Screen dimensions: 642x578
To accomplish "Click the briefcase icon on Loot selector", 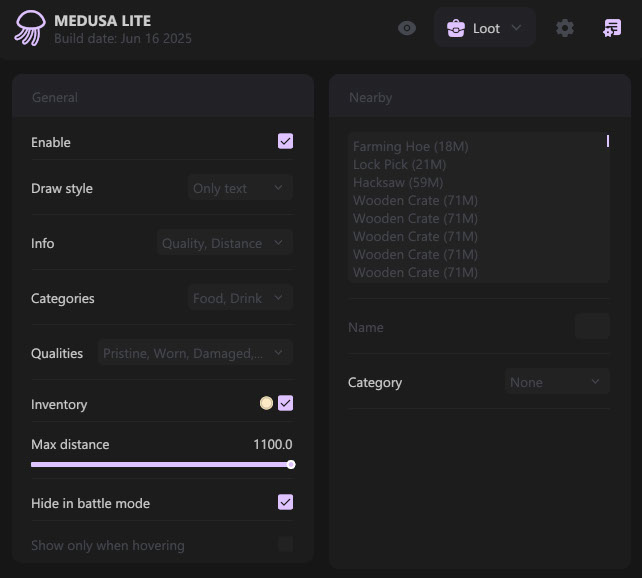I will (455, 28).
